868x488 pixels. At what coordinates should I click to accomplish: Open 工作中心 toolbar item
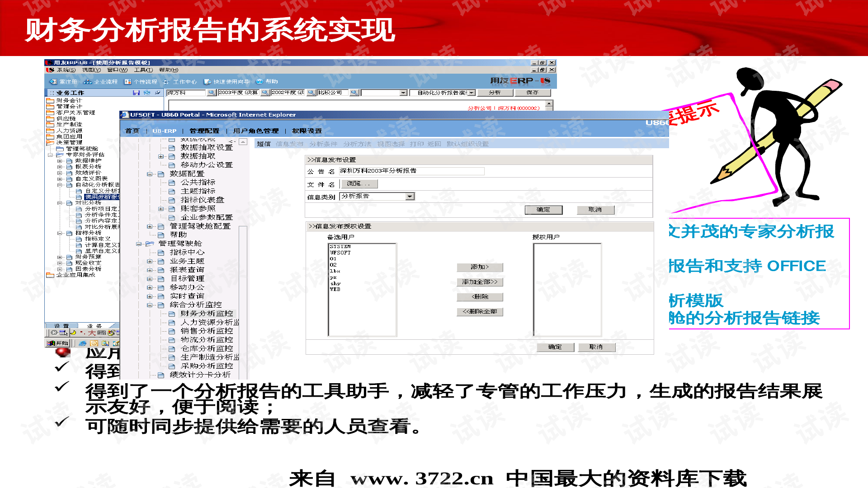pos(180,82)
